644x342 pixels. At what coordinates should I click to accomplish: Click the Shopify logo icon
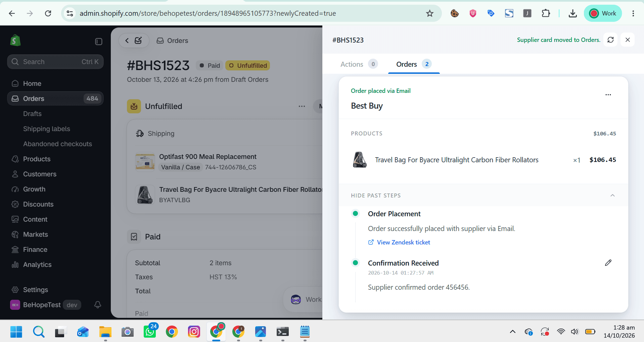coord(15,40)
